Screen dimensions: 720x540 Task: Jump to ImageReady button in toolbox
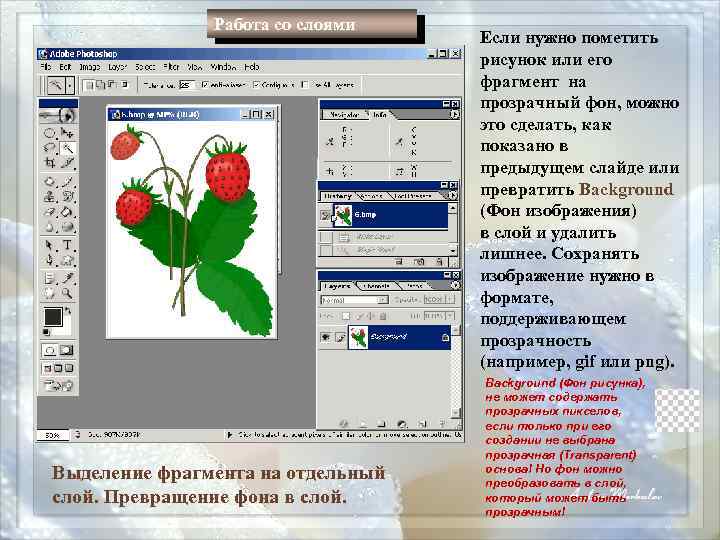tap(58, 385)
